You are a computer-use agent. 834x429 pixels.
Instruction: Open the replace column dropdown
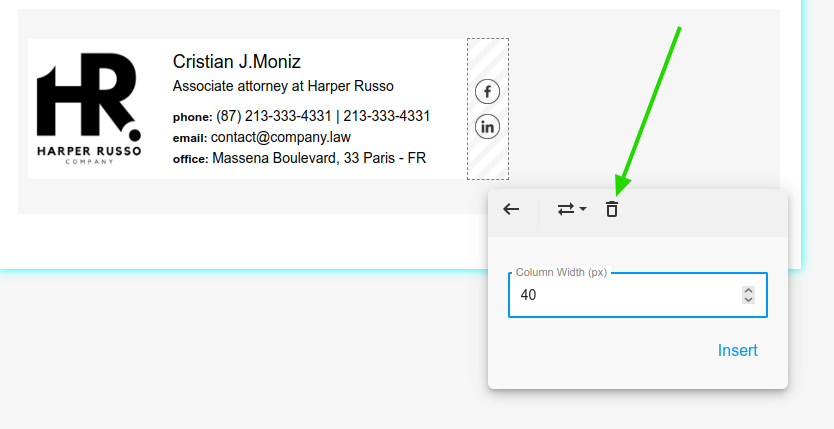(572, 209)
